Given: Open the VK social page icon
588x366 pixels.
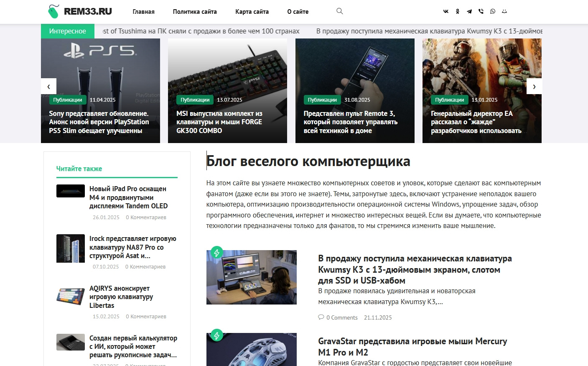Looking at the screenshot, I should click(x=446, y=12).
